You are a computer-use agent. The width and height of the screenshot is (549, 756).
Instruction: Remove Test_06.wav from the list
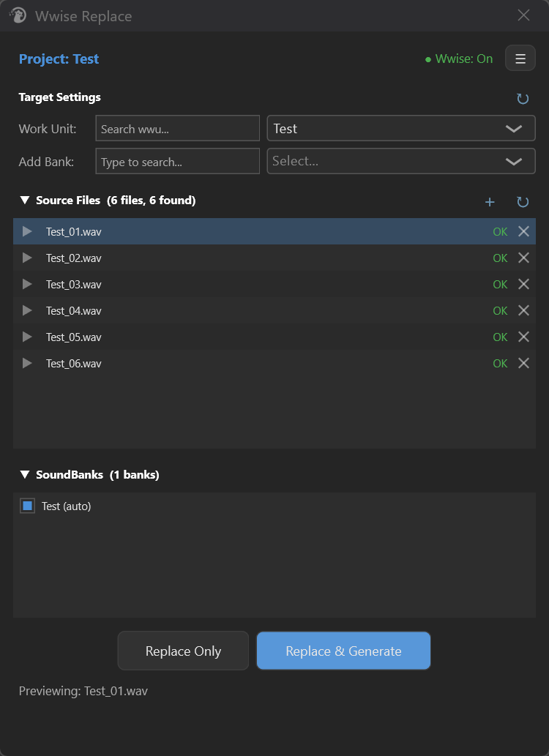click(x=523, y=363)
